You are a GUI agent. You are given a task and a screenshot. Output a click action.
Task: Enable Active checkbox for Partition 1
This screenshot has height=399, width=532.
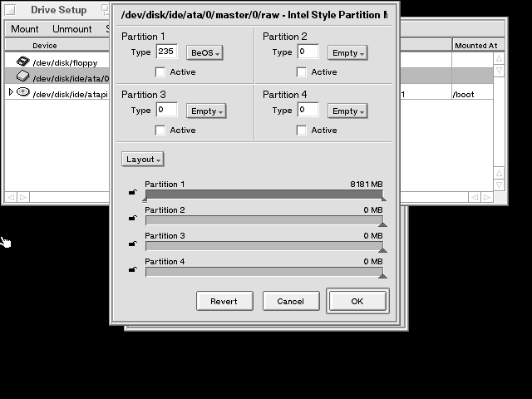click(160, 72)
